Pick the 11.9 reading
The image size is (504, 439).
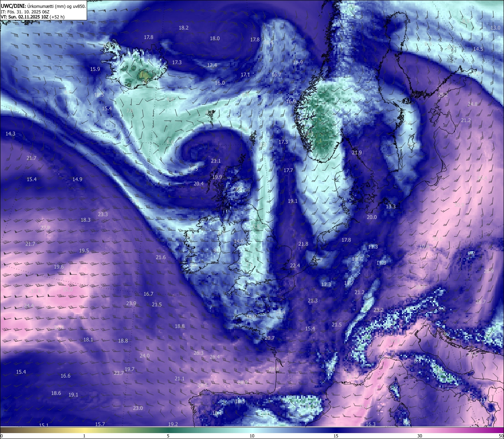point(298,62)
